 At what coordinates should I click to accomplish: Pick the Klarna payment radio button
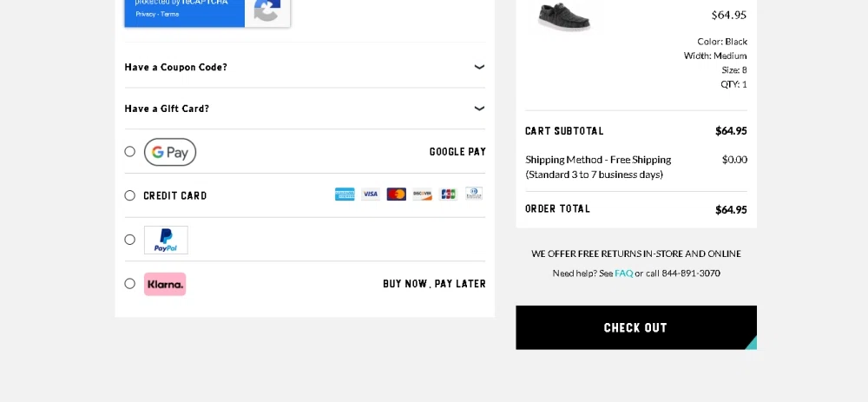pos(130,284)
